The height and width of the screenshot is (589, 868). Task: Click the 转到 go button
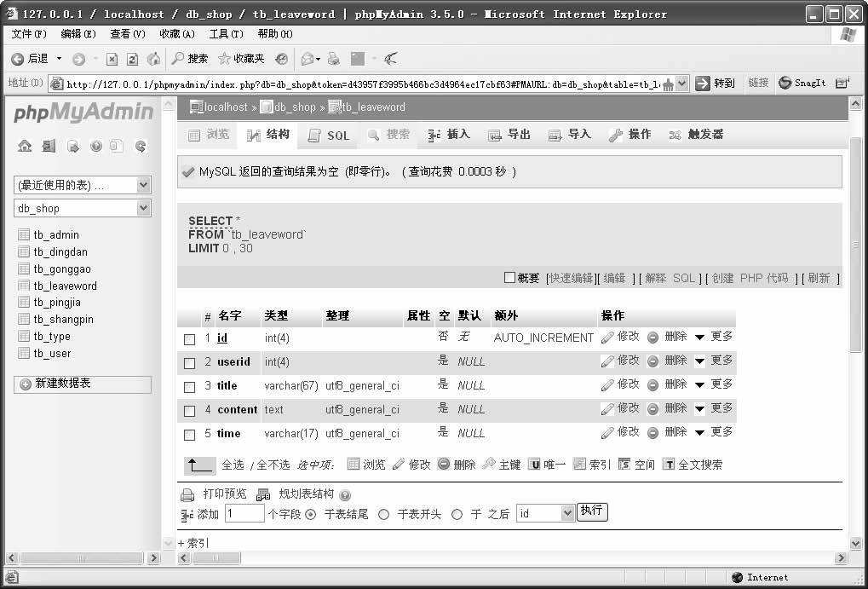(x=716, y=84)
